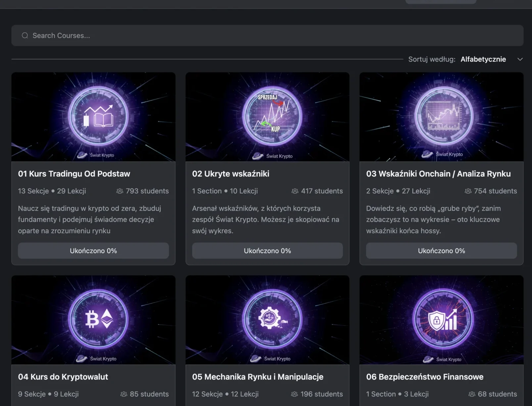Click the students icon next to 196 students

294,394
